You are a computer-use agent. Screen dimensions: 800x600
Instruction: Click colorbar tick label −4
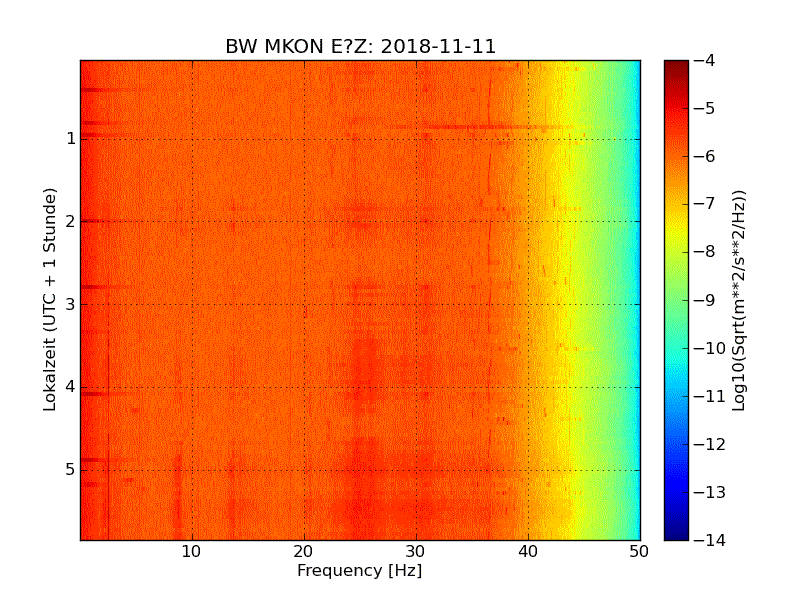[x=705, y=61]
